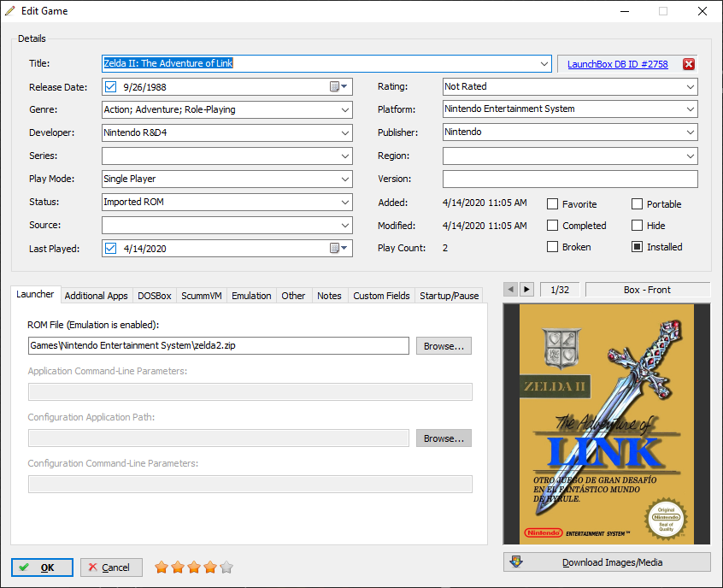Browse for Configuration Application Path
Image resolution: width=723 pixels, height=588 pixels.
[444, 438]
